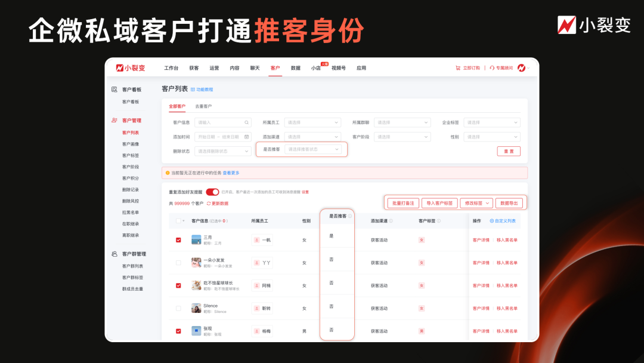Check the select-all checkbox in table header

tap(178, 220)
